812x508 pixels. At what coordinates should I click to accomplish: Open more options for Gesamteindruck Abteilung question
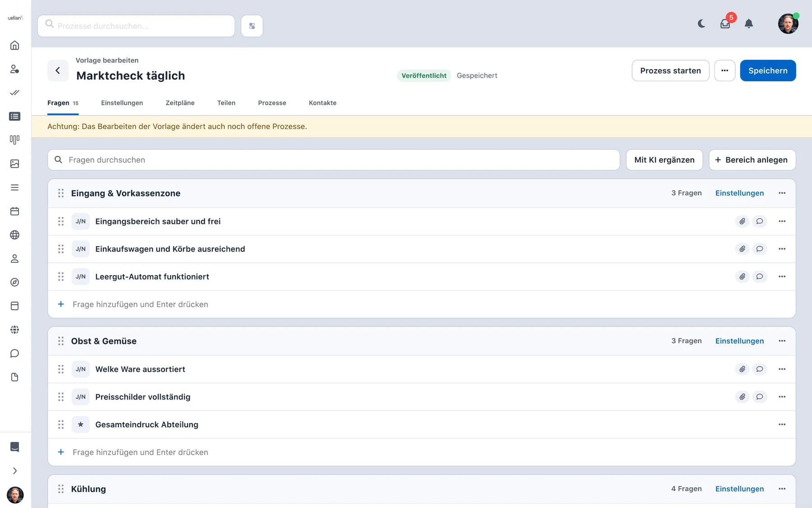(x=782, y=424)
